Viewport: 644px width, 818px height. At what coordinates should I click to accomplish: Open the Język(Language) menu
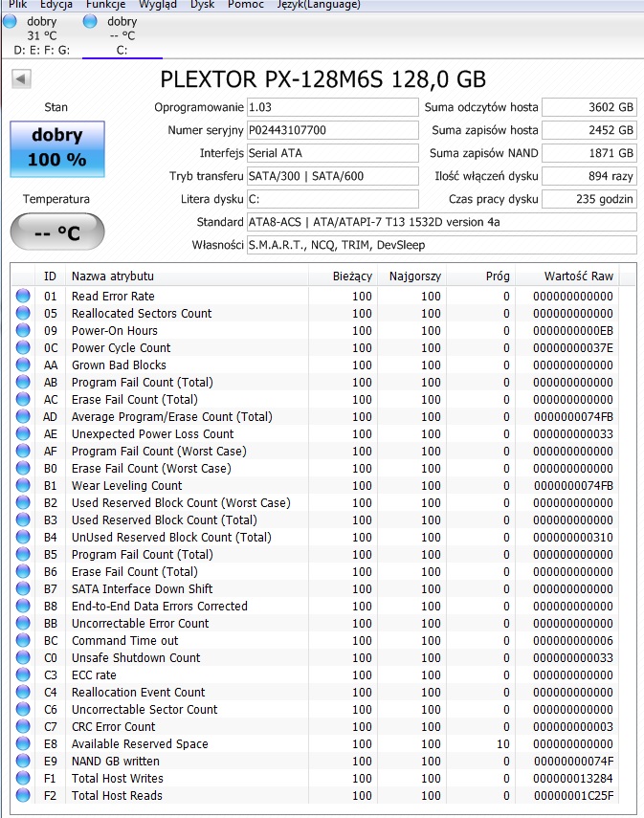click(319, 4)
